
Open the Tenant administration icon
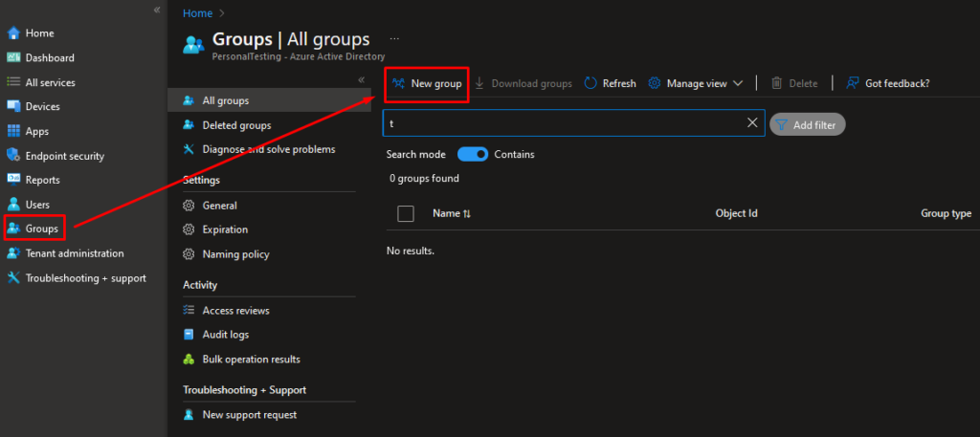pos(13,253)
